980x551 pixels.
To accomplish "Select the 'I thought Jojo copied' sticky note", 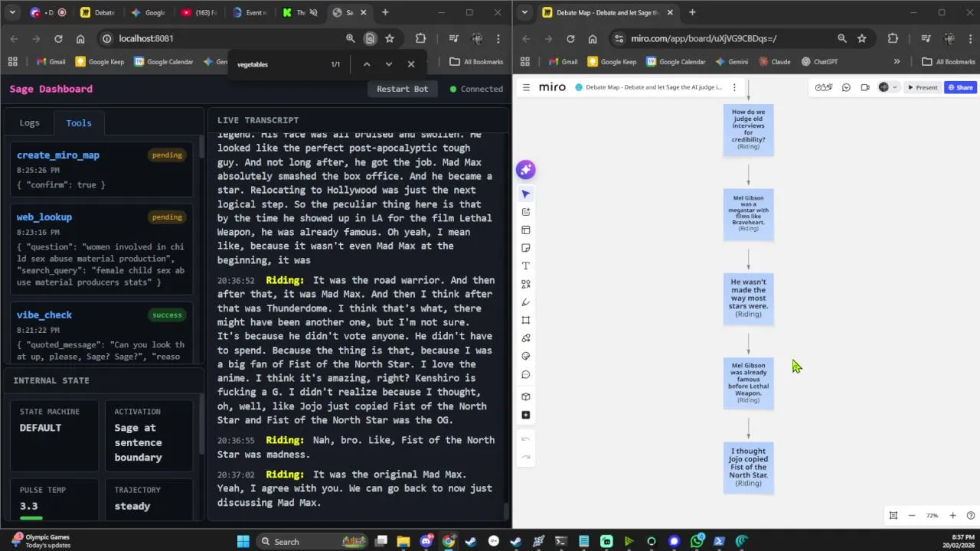I will coord(749,467).
